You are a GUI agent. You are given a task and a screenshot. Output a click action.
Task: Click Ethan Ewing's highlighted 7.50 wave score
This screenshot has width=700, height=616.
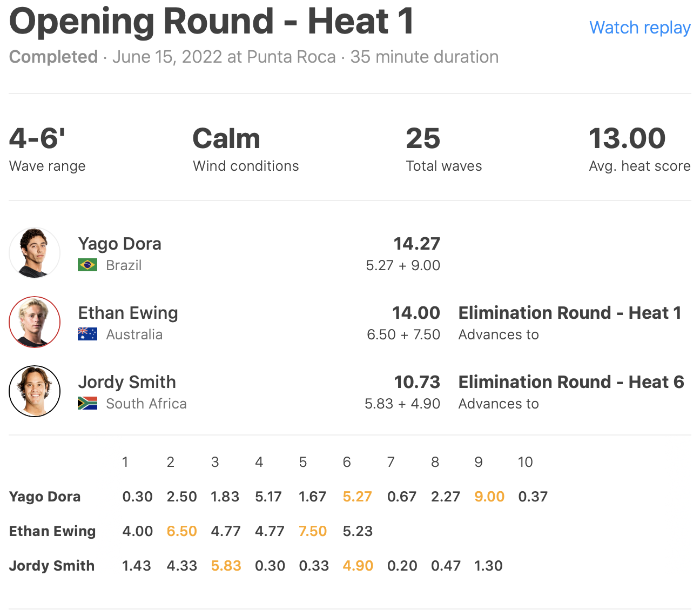(x=313, y=531)
